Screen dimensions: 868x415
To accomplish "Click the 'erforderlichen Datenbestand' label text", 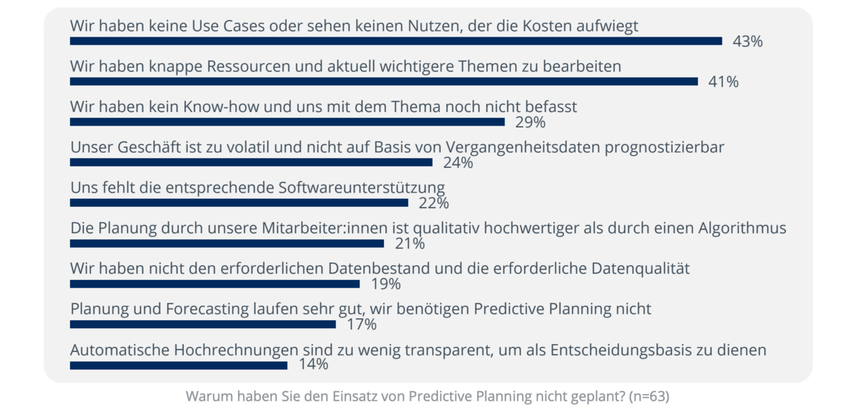I will click(x=380, y=269).
